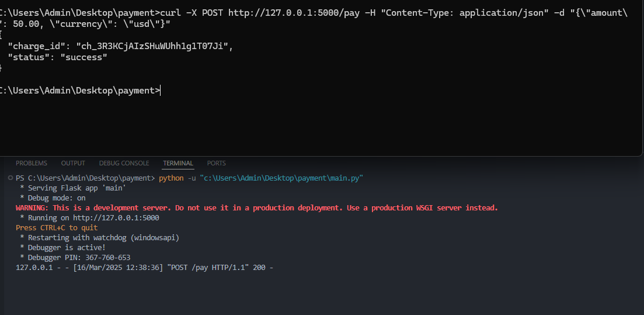Switch to the PROBLEMS tab
This screenshot has height=315, width=644.
[32, 163]
